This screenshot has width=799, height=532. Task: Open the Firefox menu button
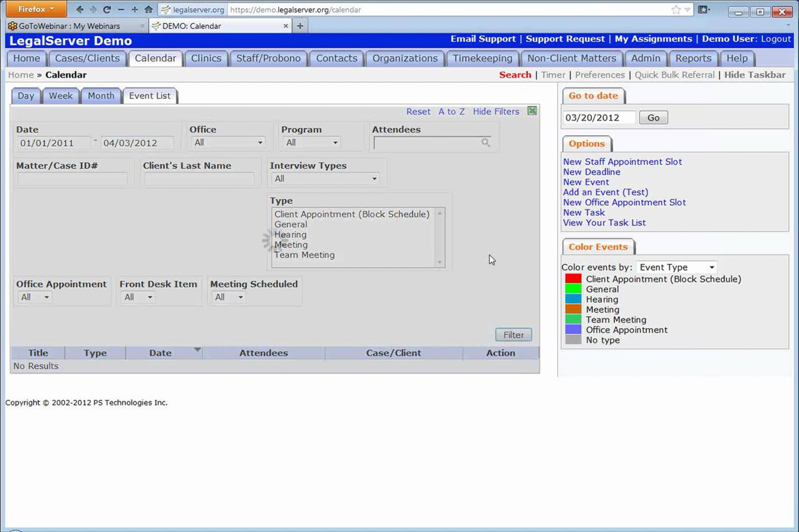[x=36, y=9]
